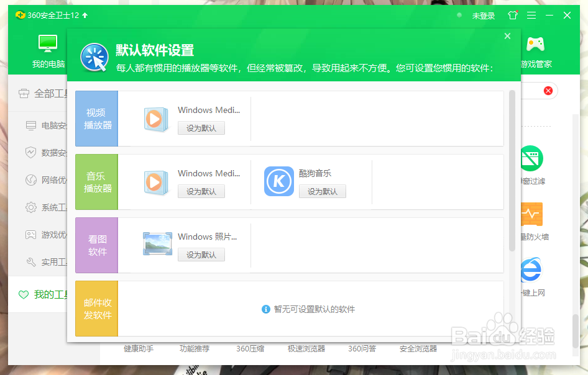The width and height of the screenshot is (588, 375).
Task: Click the info icon next to 暂无可设置默认的软件
Action: (x=265, y=309)
